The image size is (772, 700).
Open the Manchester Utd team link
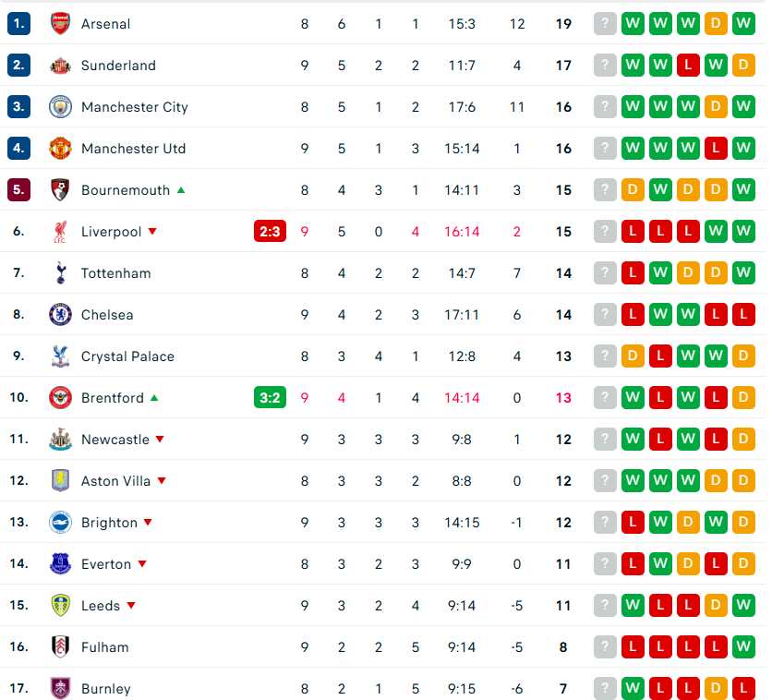133,149
